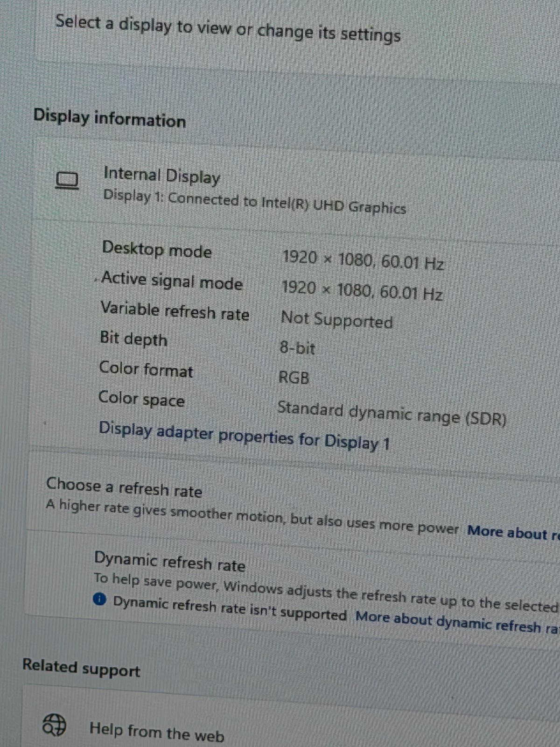Click the blue info icon beside dynamic refresh notice

pyautogui.click(x=99, y=599)
